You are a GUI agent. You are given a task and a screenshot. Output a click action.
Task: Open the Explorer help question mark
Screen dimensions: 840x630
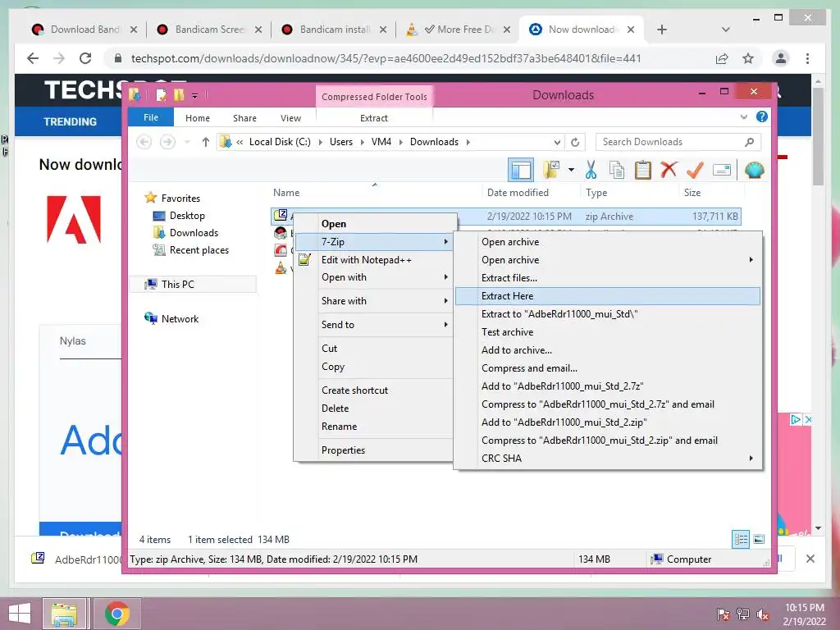[x=761, y=116]
